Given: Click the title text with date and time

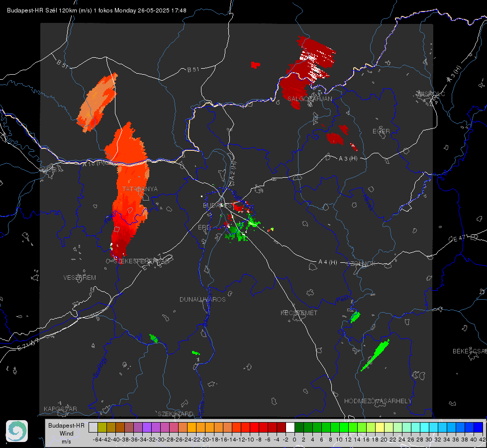Looking at the screenshot, I should (97, 10).
